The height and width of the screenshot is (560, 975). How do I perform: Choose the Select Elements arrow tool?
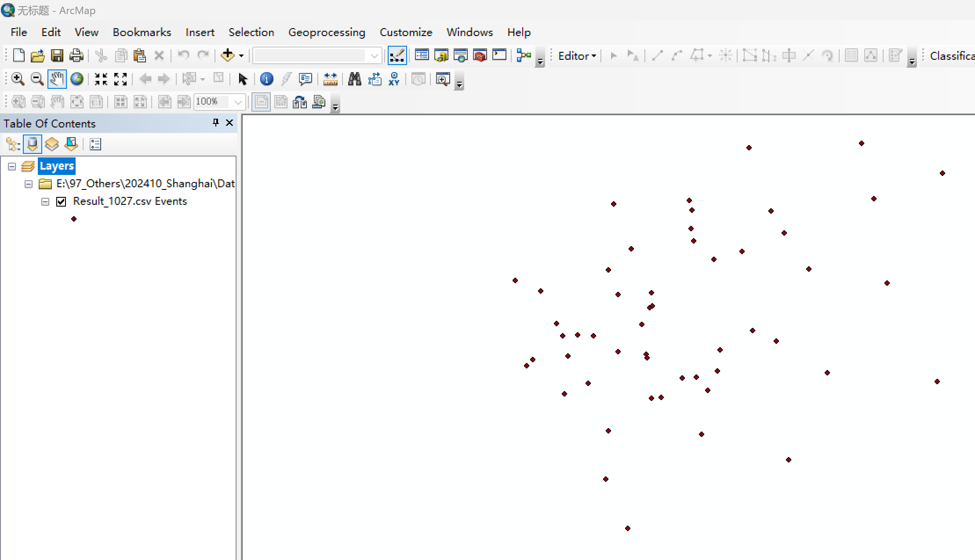coord(242,79)
